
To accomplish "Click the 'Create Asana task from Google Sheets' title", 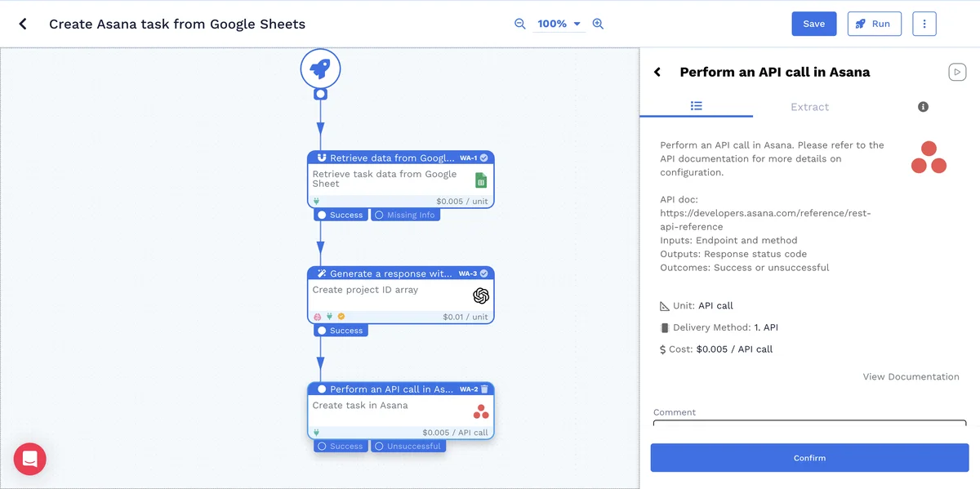I will click(x=177, y=24).
